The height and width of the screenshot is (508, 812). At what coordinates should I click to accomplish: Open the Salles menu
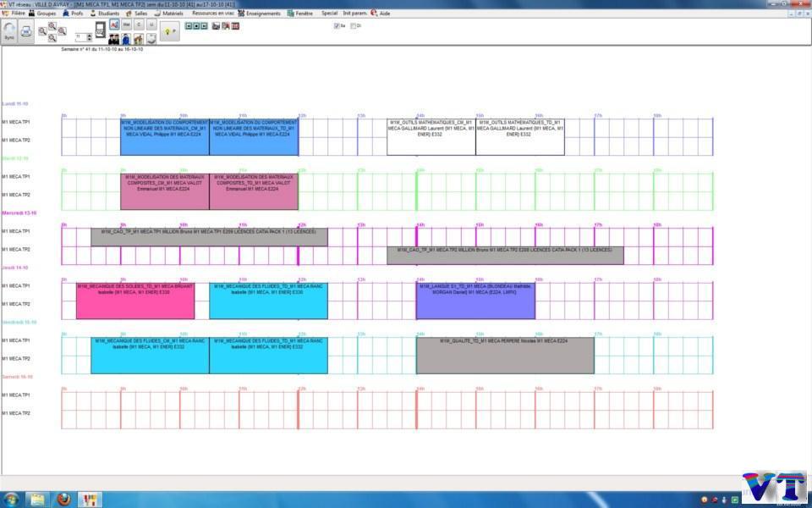click(x=136, y=14)
